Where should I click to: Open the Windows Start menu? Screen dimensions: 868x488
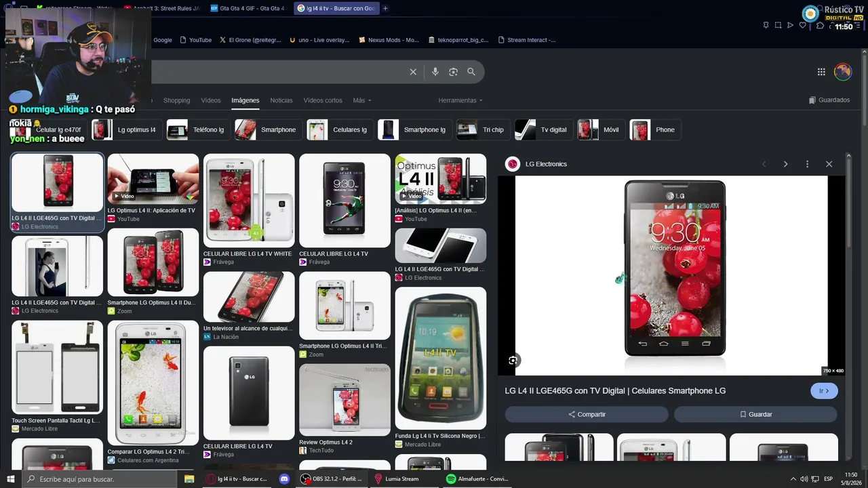click(x=11, y=479)
